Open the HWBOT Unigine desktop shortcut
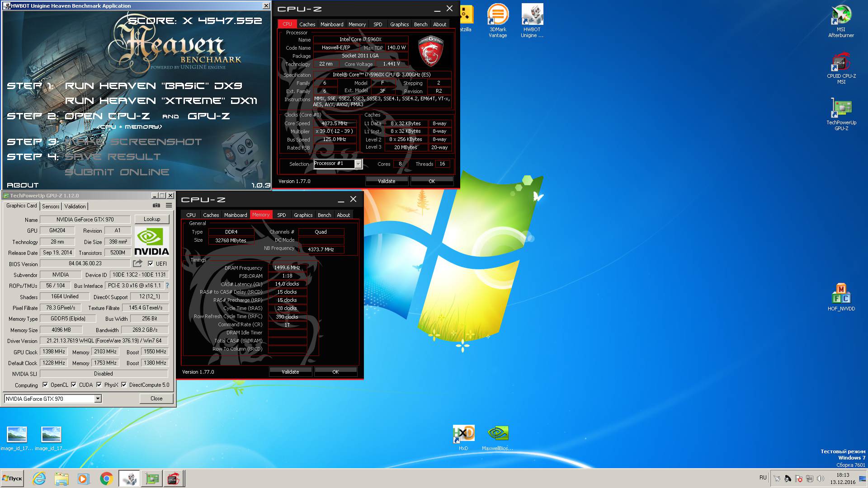The image size is (868, 488). coord(532,20)
